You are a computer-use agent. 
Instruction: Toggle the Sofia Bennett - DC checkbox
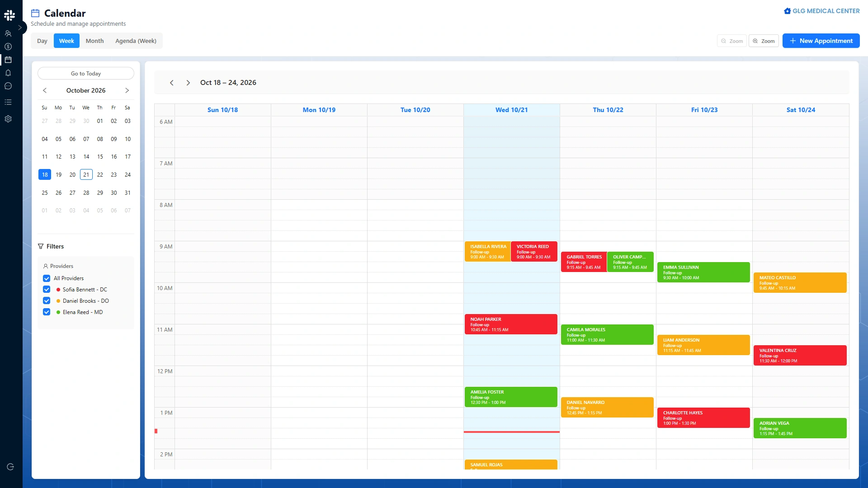point(47,290)
